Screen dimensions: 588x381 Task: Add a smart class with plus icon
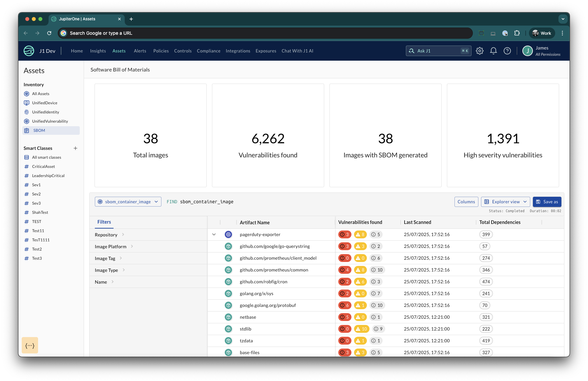75,148
